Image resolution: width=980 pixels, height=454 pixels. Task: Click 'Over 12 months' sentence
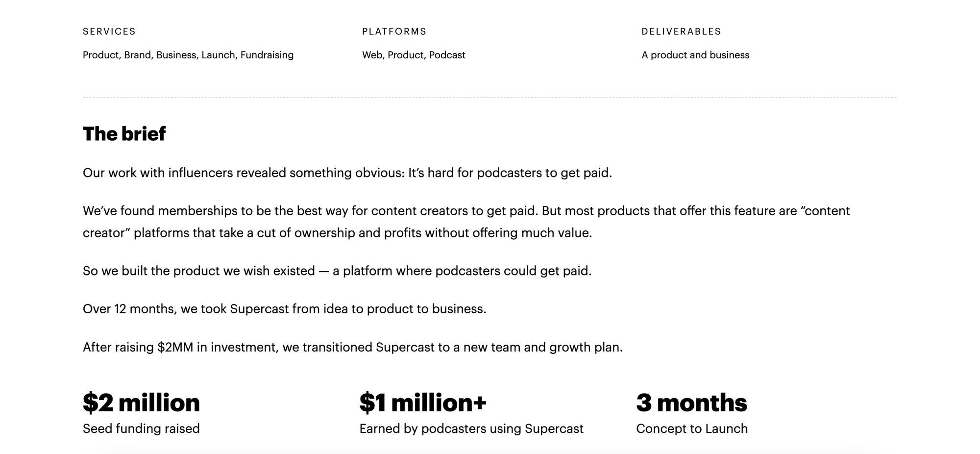[285, 309]
